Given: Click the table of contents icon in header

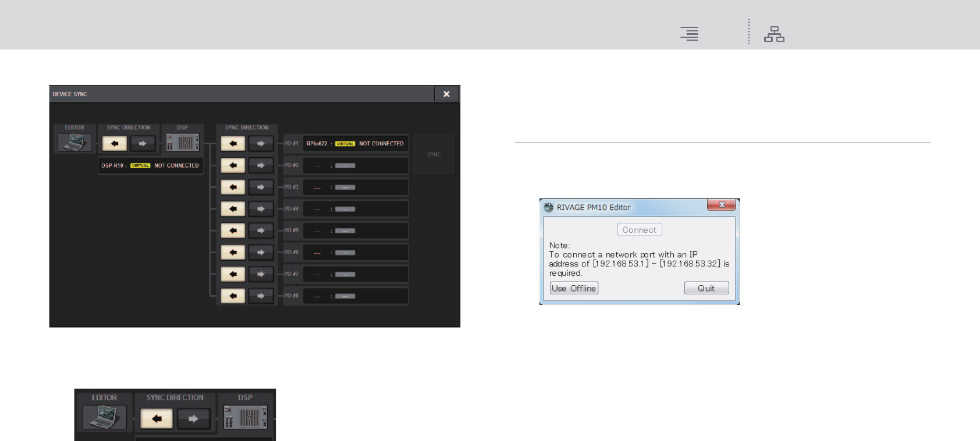Looking at the screenshot, I should tap(689, 34).
